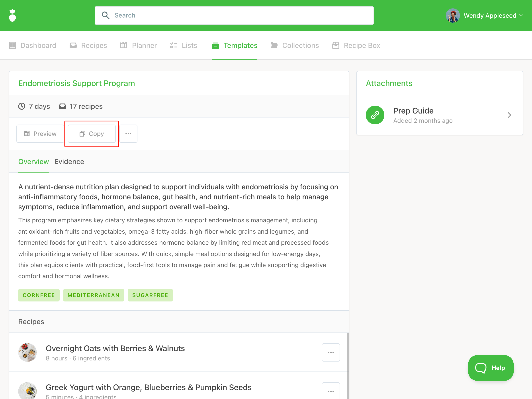This screenshot has height=399, width=532.
Task: Switch to the Evidence tab
Action: [69, 162]
